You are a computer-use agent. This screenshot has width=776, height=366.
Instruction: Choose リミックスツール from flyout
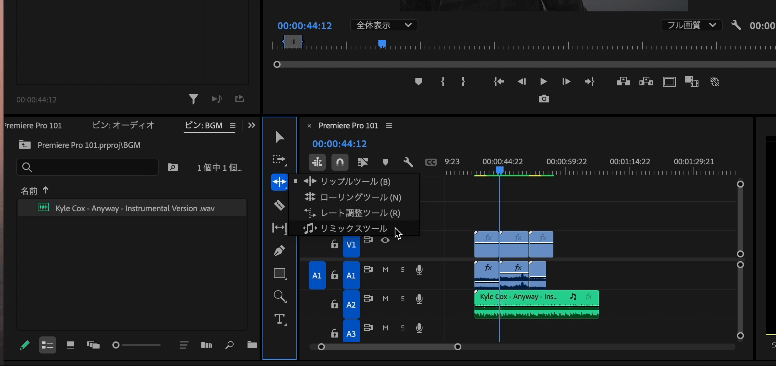354,229
